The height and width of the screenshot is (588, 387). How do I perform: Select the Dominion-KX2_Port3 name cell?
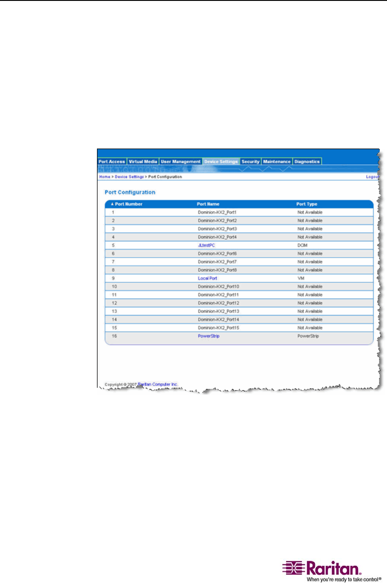click(x=217, y=229)
